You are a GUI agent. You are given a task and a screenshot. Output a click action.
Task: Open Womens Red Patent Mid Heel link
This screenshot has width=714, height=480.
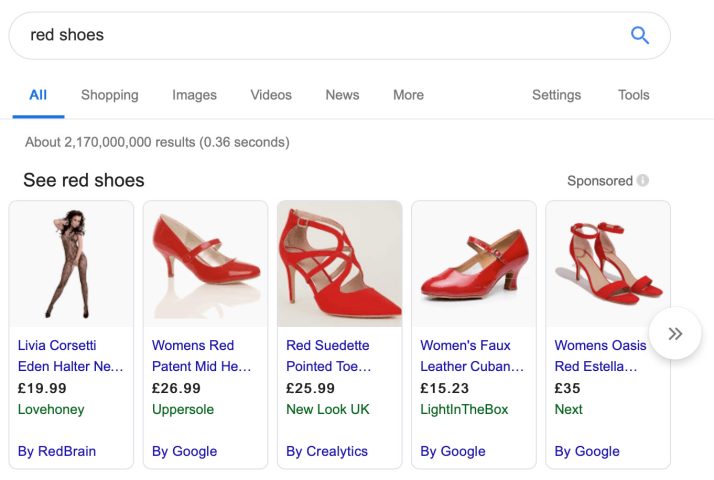point(201,356)
